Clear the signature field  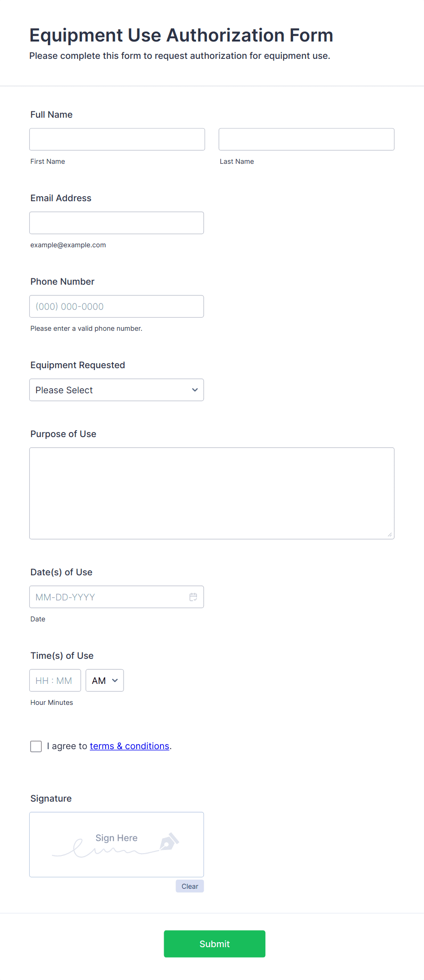coord(190,886)
